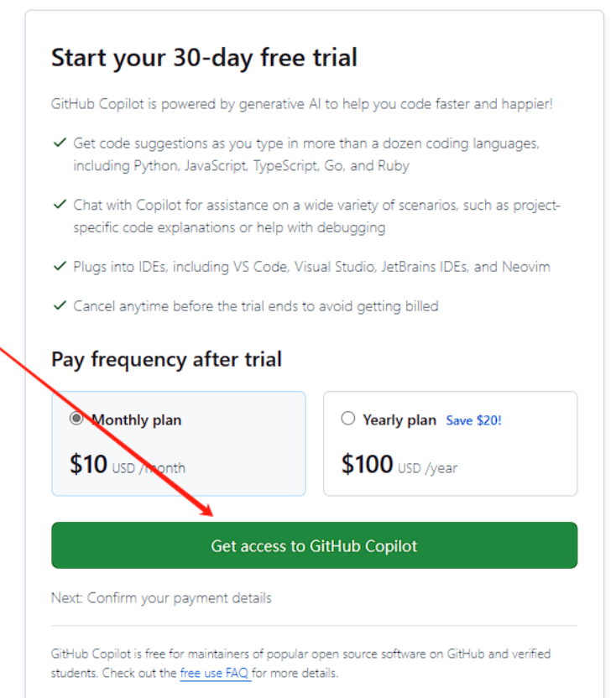Click the checkmark beside Chat with Copilot
This screenshot has height=698, width=616.
pos(60,205)
